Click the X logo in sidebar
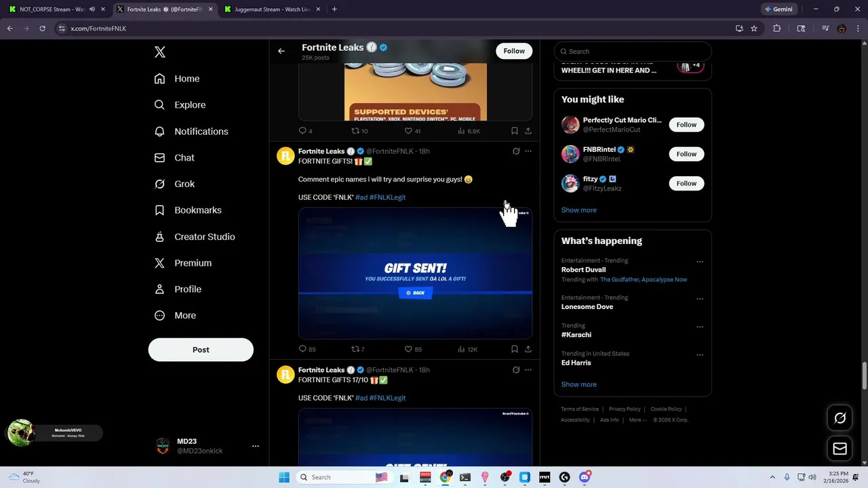868x488 pixels. click(x=159, y=52)
